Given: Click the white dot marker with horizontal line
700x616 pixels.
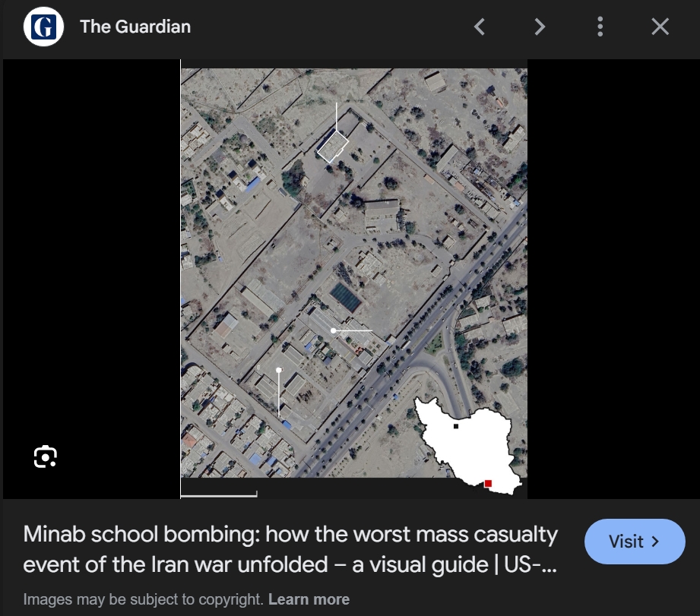Looking at the screenshot, I should [334, 330].
